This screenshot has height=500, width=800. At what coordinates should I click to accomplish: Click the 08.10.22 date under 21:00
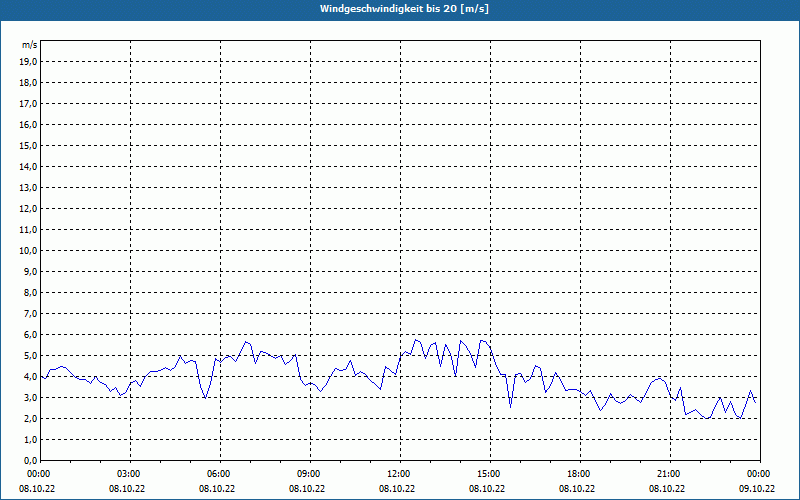[x=666, y=488]
